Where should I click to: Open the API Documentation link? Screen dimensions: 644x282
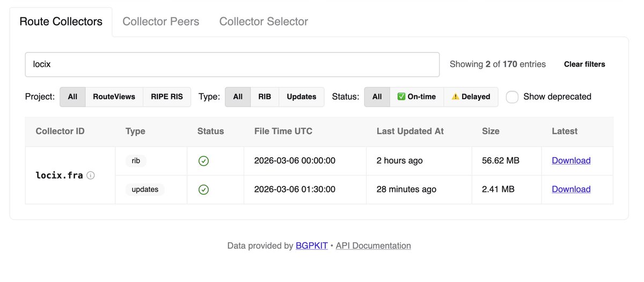tap(374, 246)
